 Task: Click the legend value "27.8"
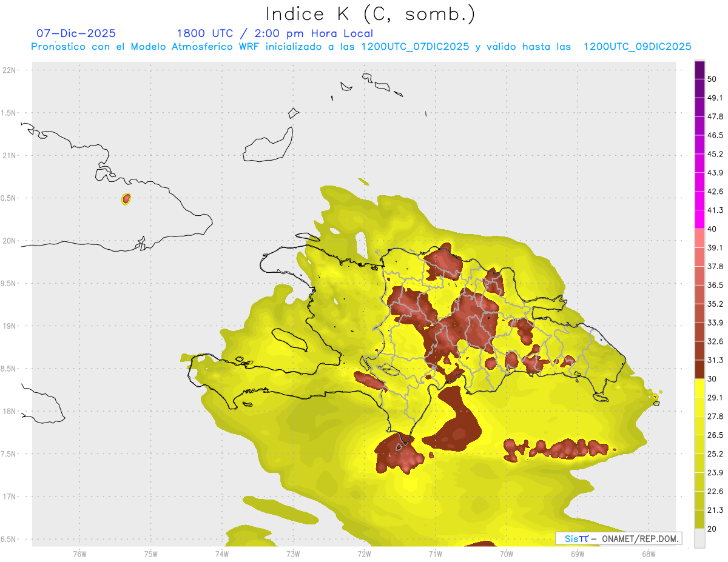coord(715,416)
